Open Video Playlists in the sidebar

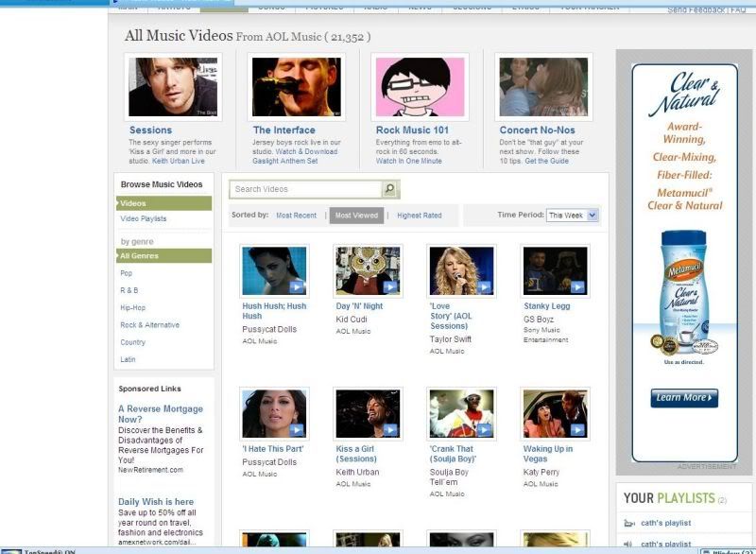[144, 218]
